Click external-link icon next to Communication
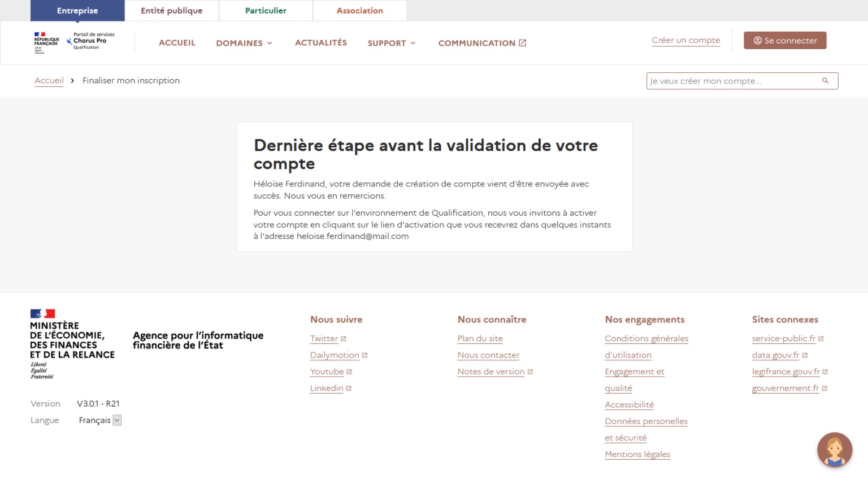Image resolution: width=868 pixels, height=484 pixels. 523,43
